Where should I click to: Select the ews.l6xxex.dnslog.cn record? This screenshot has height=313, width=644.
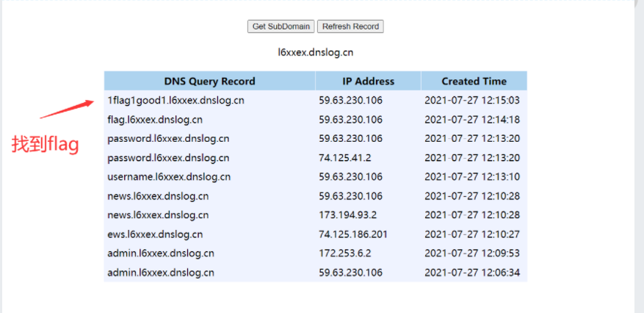point(155,234)
